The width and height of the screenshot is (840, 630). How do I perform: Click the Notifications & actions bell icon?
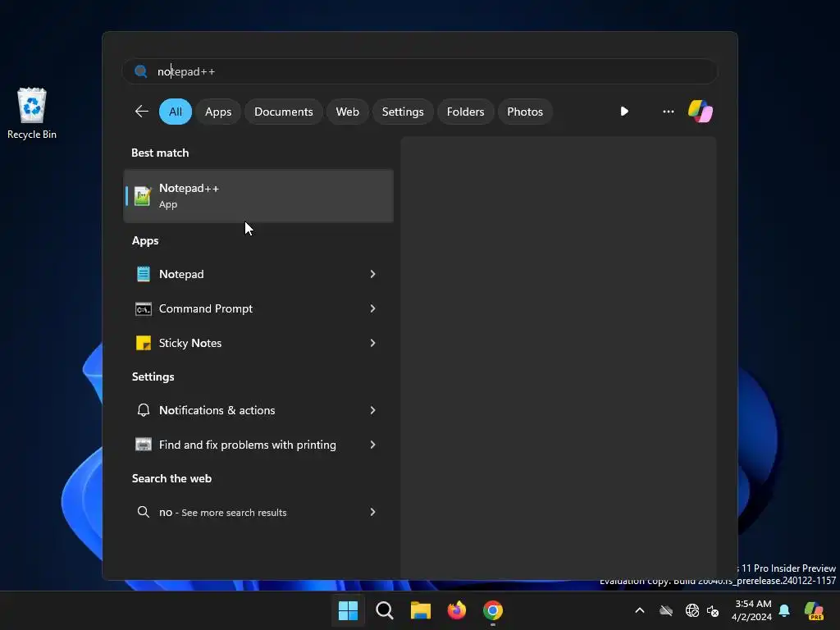[x=143, y=410]
